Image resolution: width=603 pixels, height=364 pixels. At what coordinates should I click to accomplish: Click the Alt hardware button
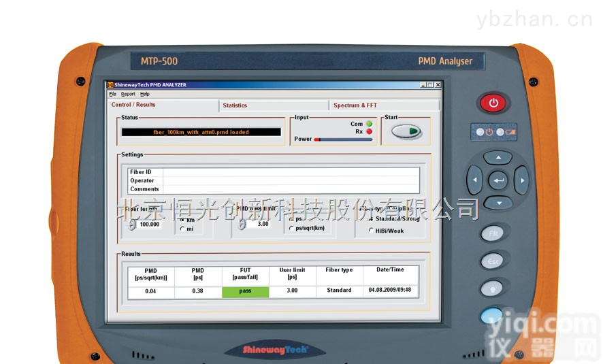pyautogui.click(x=492, y=233)
